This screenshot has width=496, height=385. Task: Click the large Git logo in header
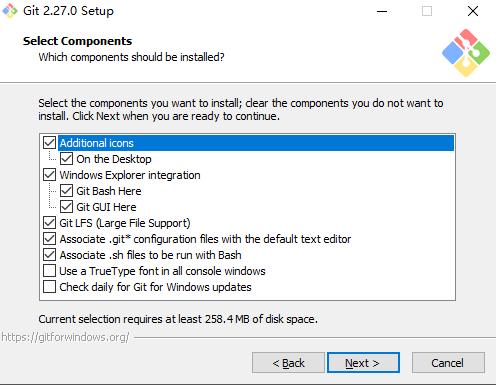coord(466,53)
